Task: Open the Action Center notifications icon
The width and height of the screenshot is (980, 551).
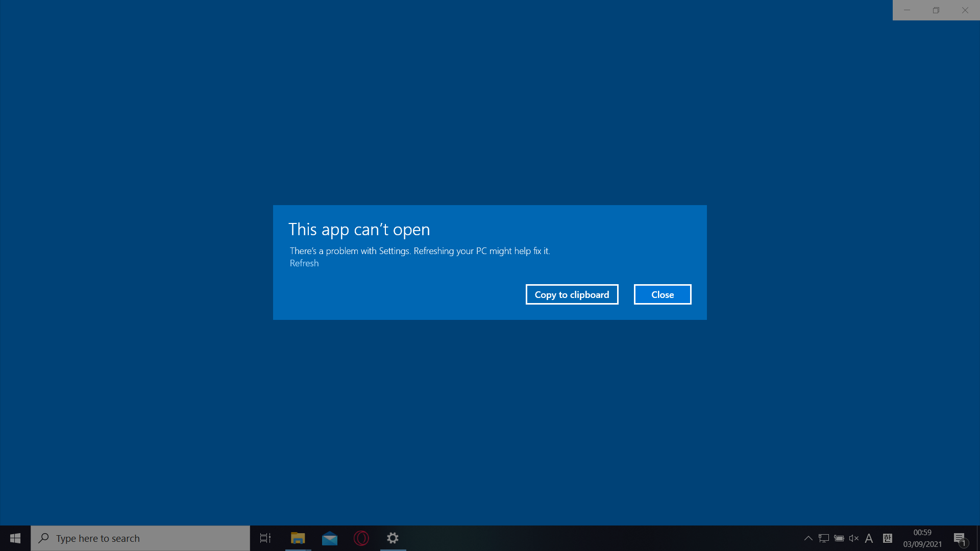Action: tap(959, 538)
